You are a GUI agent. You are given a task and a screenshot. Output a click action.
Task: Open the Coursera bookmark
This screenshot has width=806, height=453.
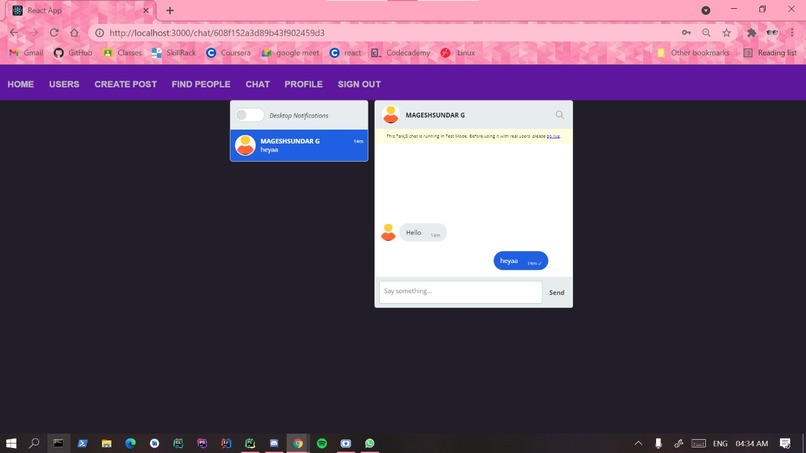click(x=228, y=53)
